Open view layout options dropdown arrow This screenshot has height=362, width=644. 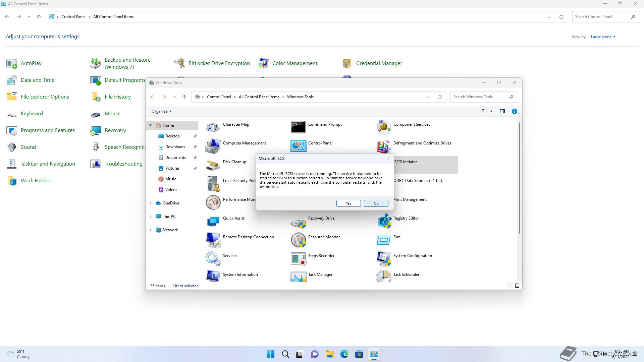(491, 111)
